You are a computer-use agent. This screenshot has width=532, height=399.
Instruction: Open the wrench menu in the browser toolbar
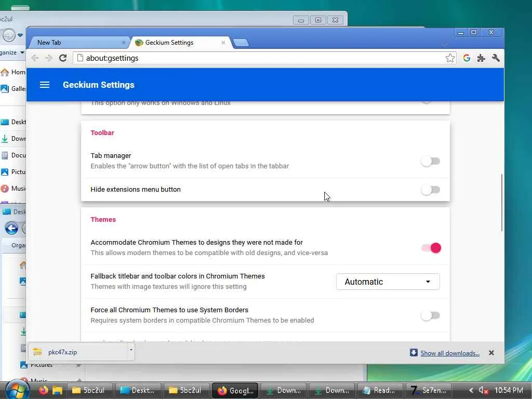(x=496, y=58)
